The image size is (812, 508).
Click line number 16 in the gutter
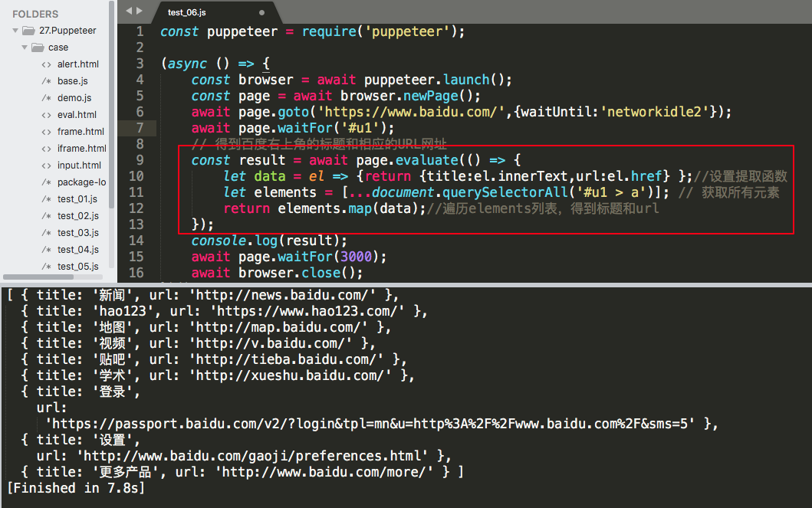136,273
